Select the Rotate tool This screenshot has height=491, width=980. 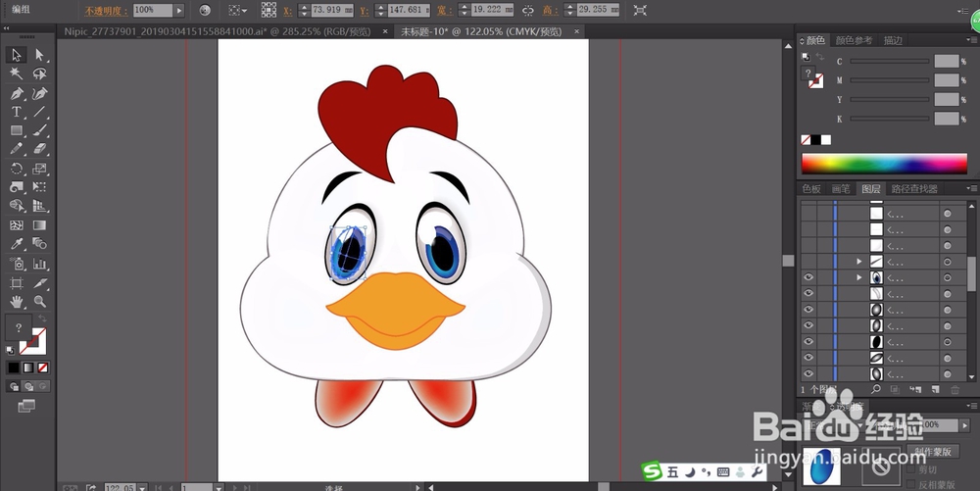coord(17,168)
